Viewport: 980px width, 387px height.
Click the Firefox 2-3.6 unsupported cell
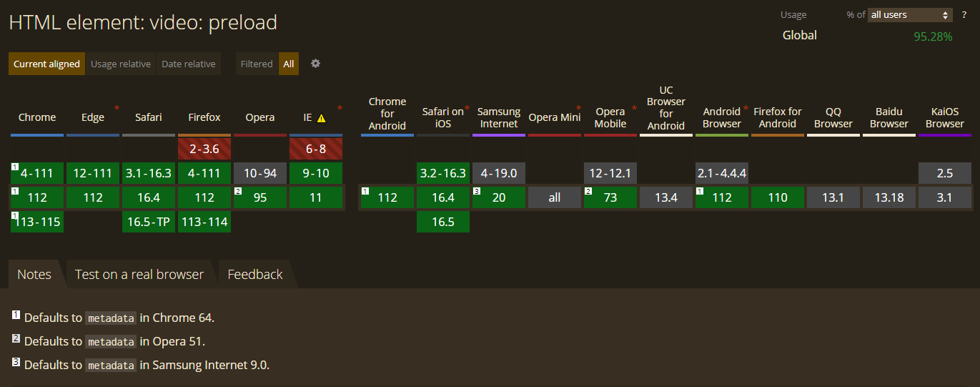(x=204, y=149)
